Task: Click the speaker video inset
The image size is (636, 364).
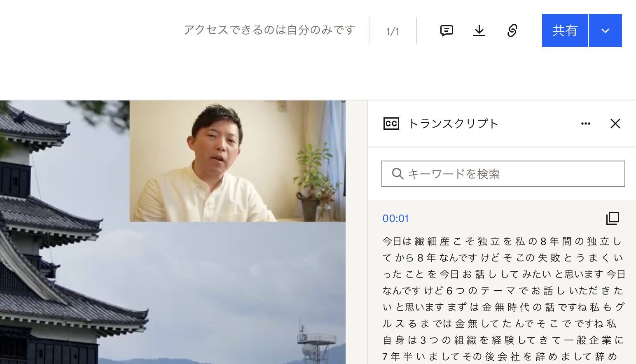Action: click(x=237, y=161)
